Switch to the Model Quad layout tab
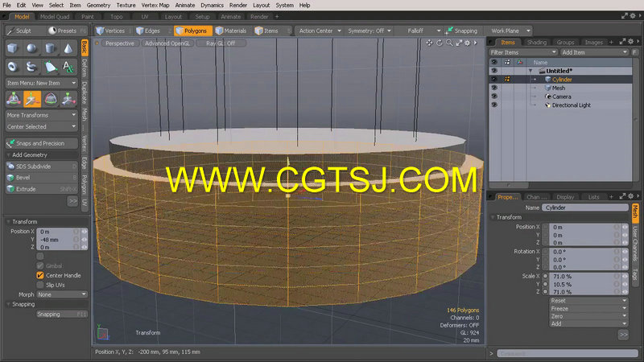644x362 pixels. (55, 17)
